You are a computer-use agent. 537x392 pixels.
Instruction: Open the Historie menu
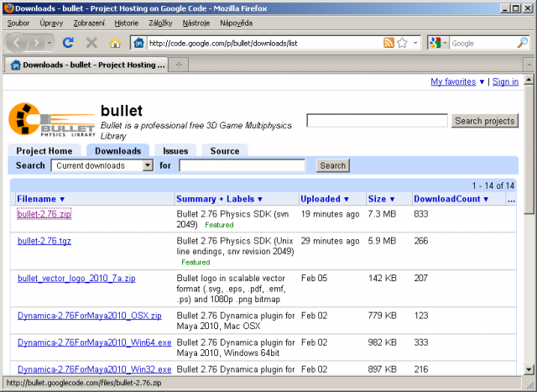pos(127,23)
